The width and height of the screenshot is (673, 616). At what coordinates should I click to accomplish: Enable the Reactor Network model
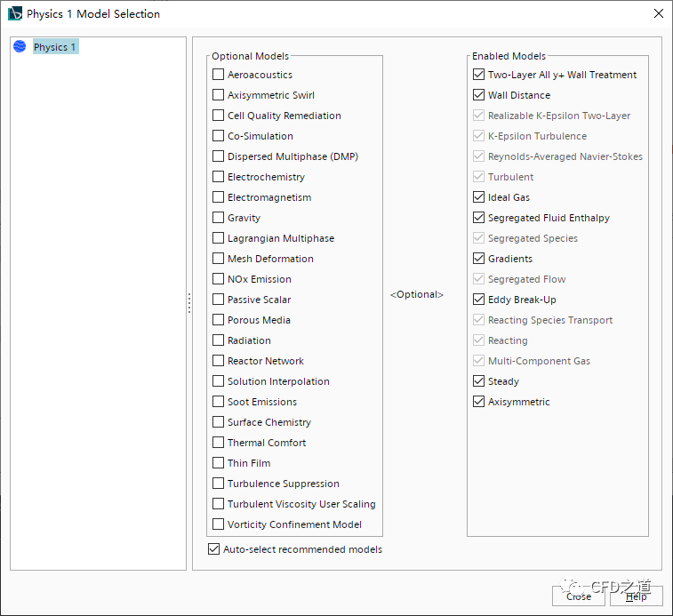[x=218, y=361]
